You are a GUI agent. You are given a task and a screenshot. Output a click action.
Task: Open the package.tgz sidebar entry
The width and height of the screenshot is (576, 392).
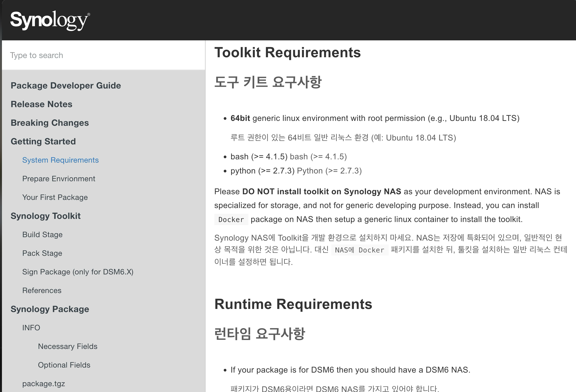coord(43,383)
